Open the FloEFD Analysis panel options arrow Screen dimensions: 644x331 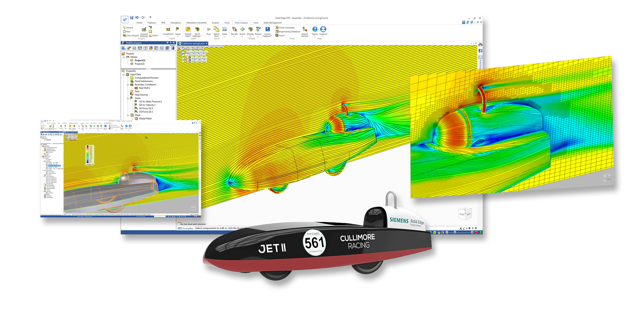point(167,43)
